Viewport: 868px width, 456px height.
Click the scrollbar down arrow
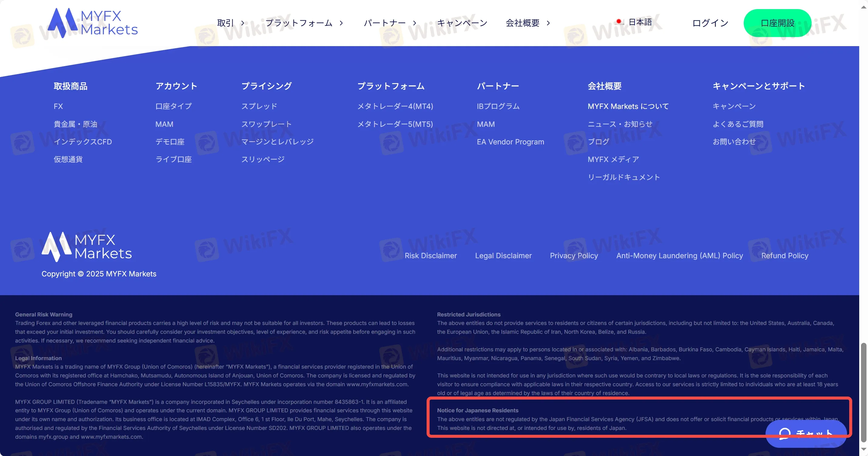click(x=863, y=449)
